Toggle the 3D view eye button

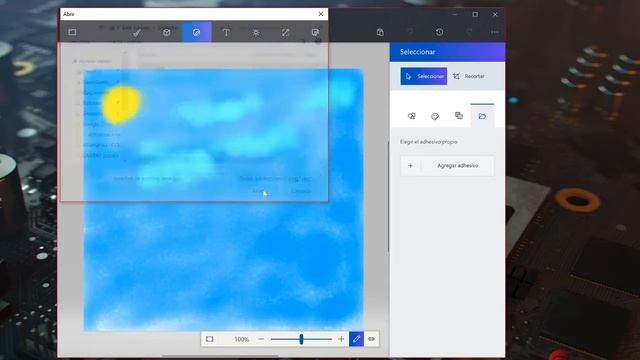click(x=371, y=339)
